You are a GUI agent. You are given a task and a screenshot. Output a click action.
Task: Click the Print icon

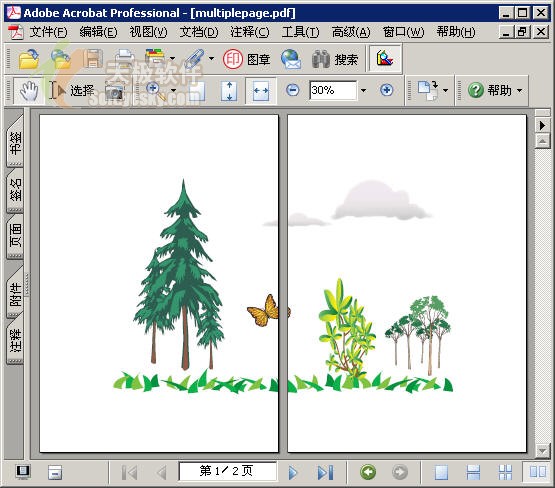pyautogui.click(x=125, y=59)
